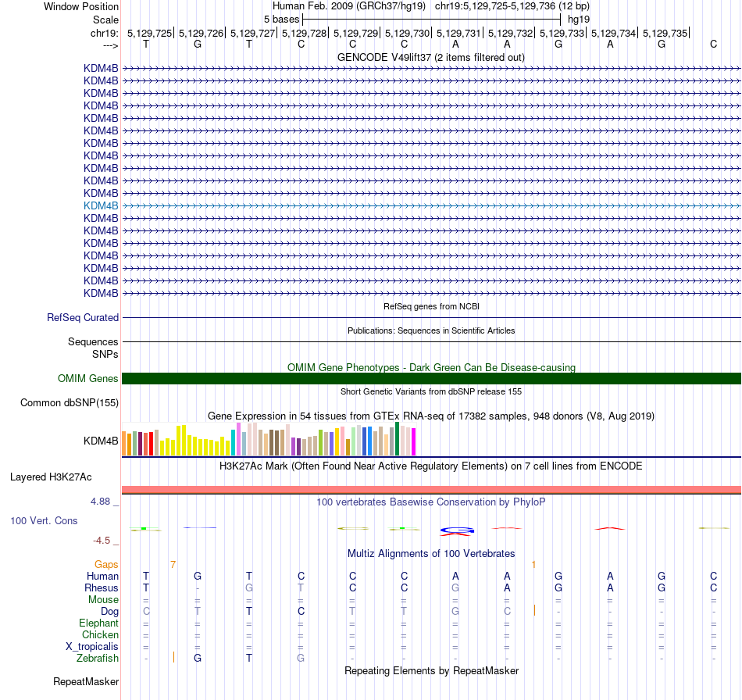Viewport: 742px width, 700px height.
Task: Click the chr19: ruler label
Action: [x=104, y=33]
